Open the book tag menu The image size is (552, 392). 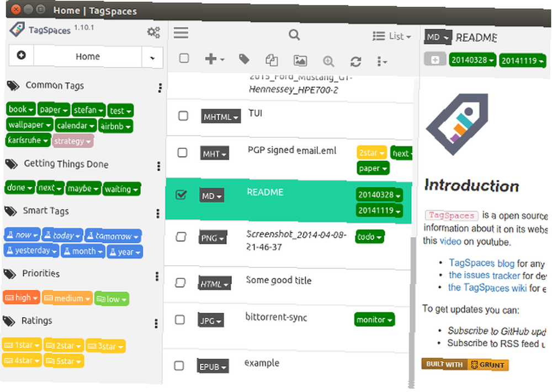tap(21, 109)
